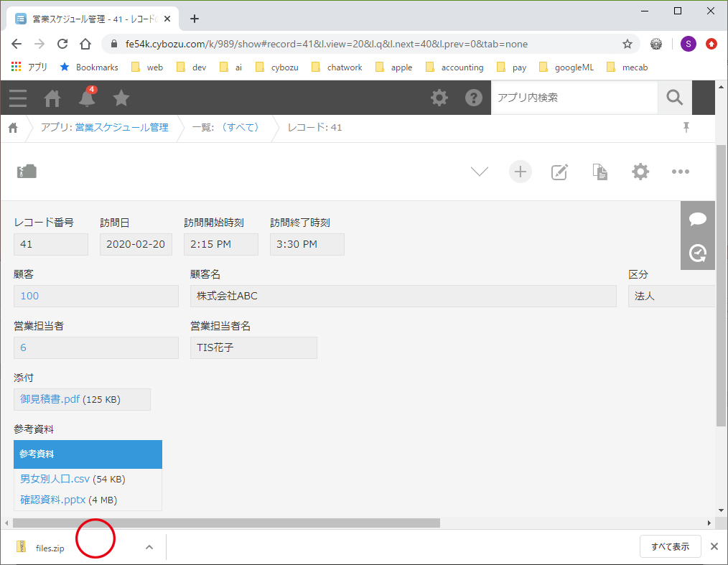Click the red update icon in Chrome
728x565 pixels.
(x=711, y=44)
